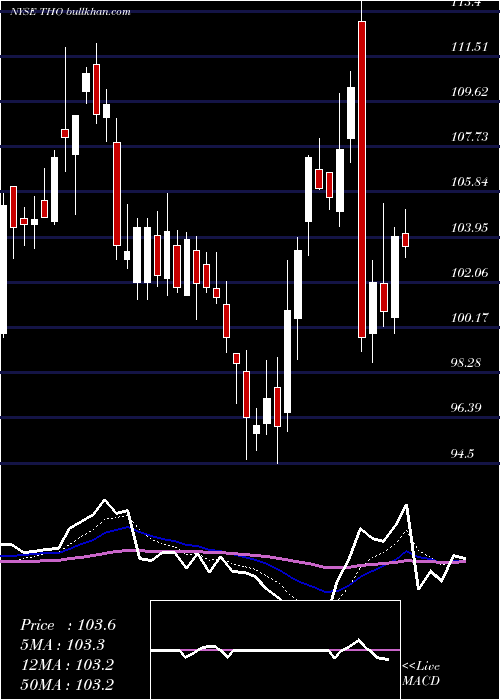
Task: Select the 111.51 price axis label
Action: [x=470, y=46]
